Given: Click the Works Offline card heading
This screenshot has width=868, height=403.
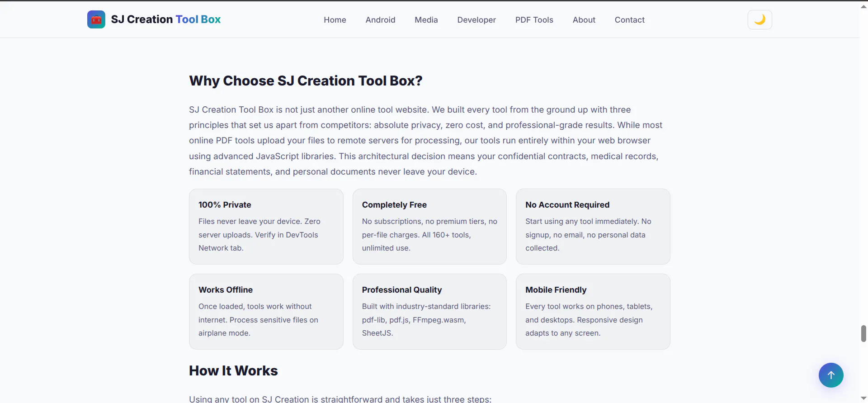Looking at the screenshot, I should pyautogui.click(x=226, y=290).
